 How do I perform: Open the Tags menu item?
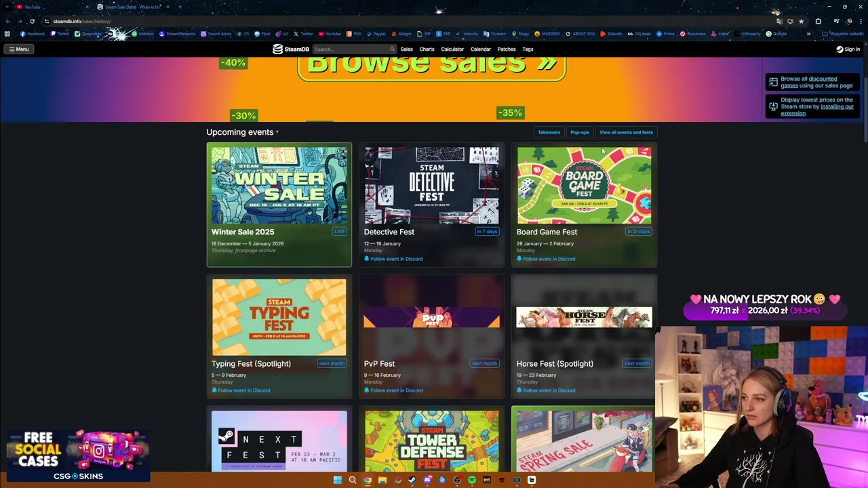click(528, 49)
